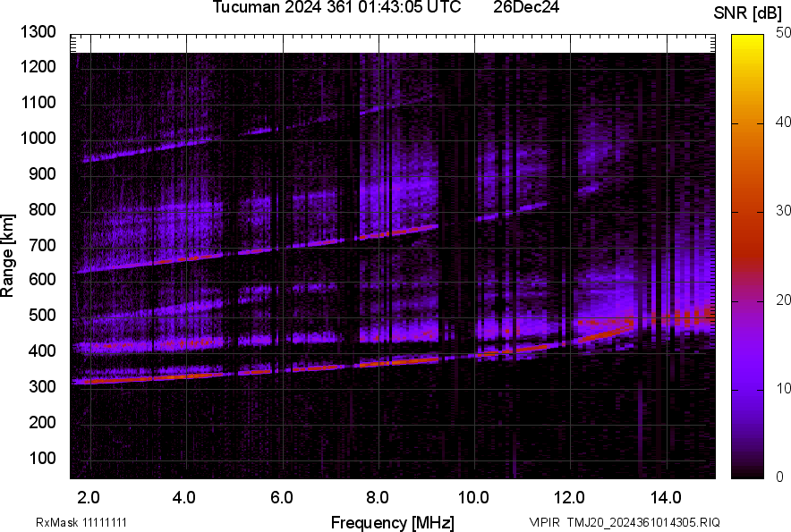The width and height of the screenshot is (791, 532).
Task: Click the colorbar tick label "20"
Action: [783, 300]
